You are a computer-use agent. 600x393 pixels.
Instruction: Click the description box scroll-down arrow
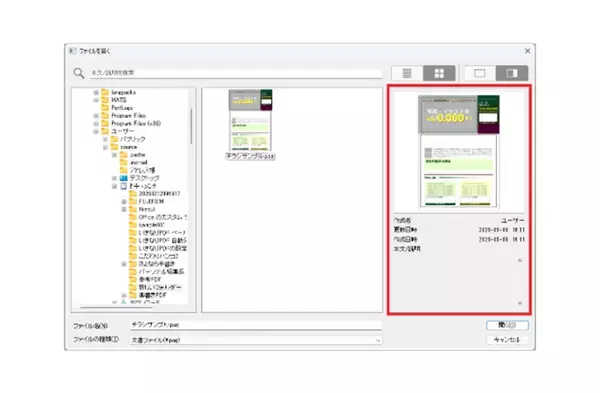[520, 303]
